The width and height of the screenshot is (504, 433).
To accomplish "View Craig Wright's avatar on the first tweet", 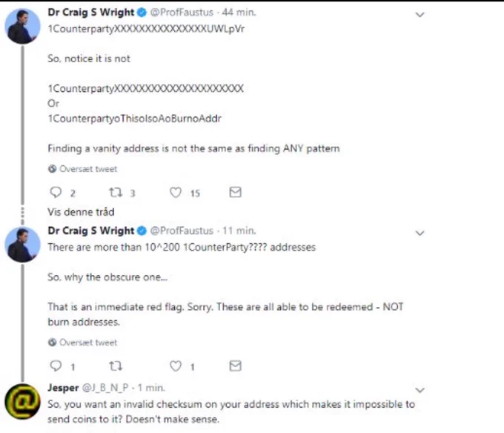I will [22, 26].
